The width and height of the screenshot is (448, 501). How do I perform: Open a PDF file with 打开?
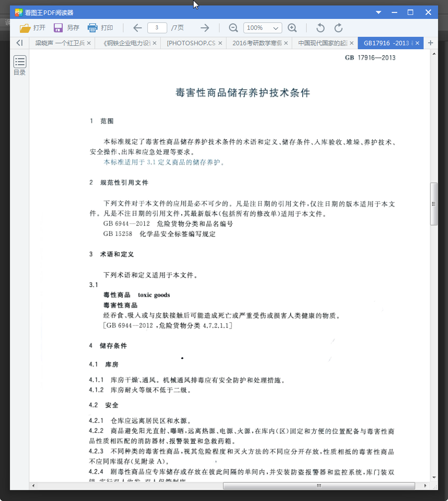(32, 28)
